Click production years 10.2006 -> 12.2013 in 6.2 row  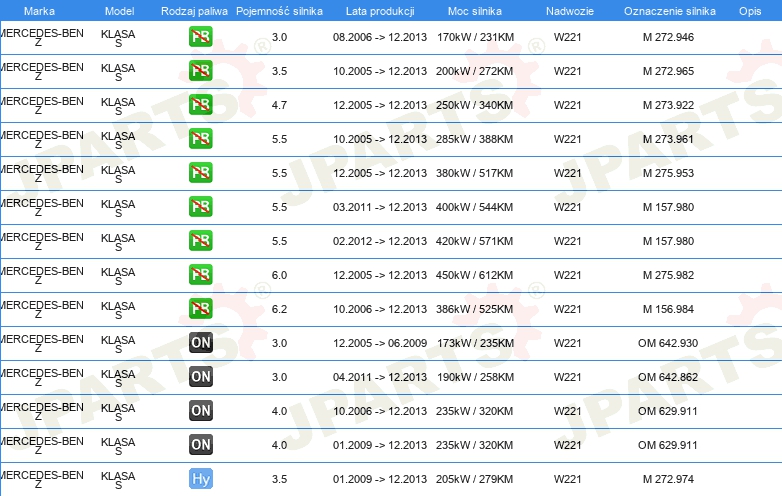click(x=380, y=309)
